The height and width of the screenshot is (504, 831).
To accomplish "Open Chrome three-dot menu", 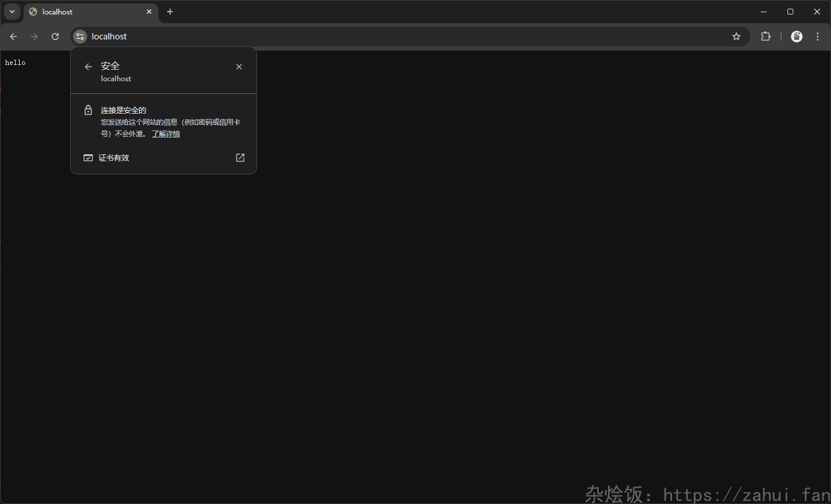I will 818,37.
